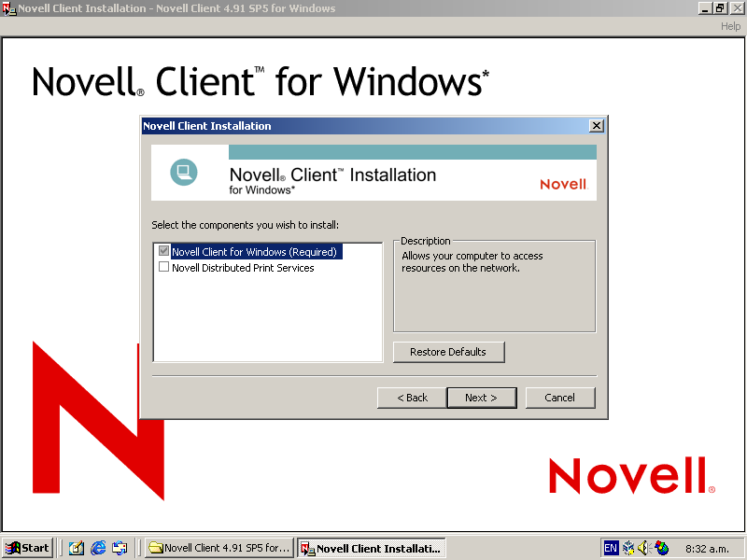This screenshot has width=747, height=560.
Task: Restore down the main installer window
Action: 720,8
